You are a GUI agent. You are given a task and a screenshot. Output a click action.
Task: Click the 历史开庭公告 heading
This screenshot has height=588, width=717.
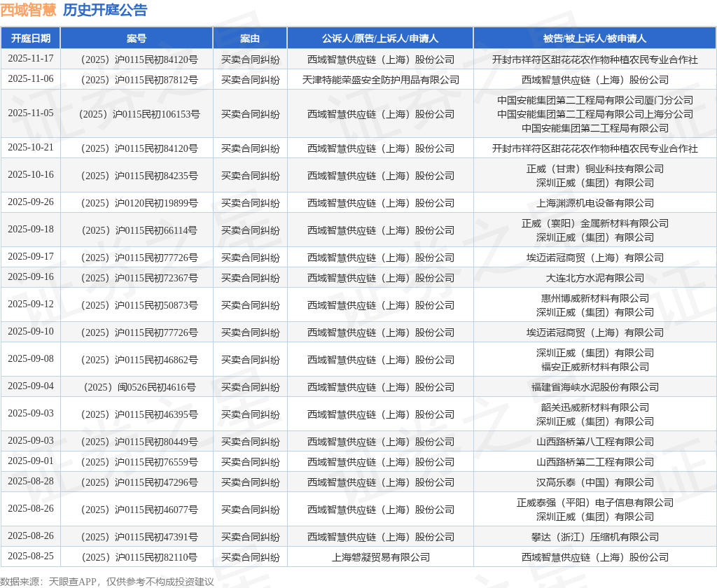[x=105, y=10]
